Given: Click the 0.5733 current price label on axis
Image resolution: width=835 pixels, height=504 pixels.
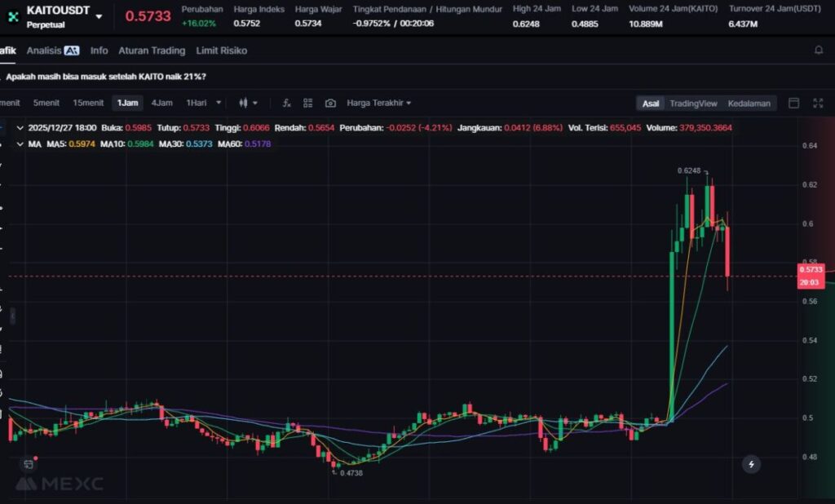Looking at the screenshot, I should 811,269.
